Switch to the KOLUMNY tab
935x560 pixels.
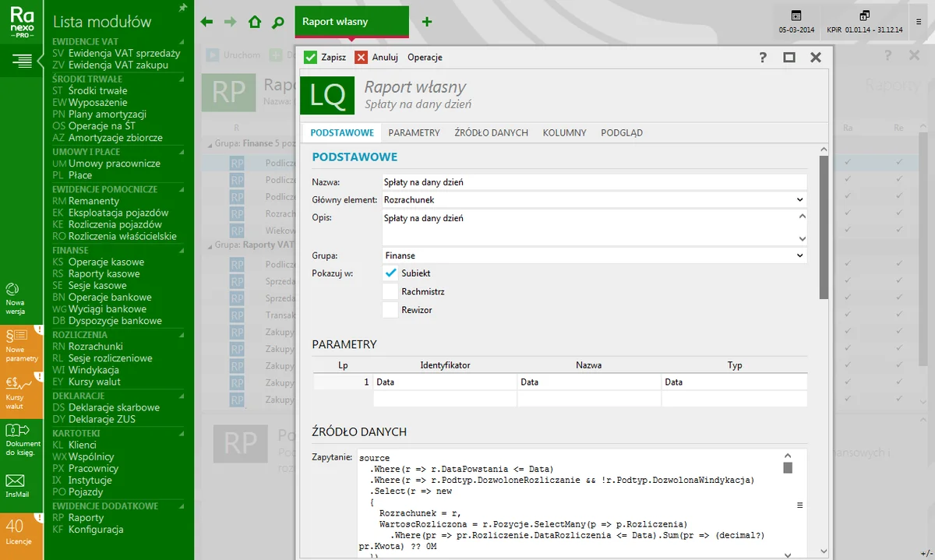(x=564, y=133)
